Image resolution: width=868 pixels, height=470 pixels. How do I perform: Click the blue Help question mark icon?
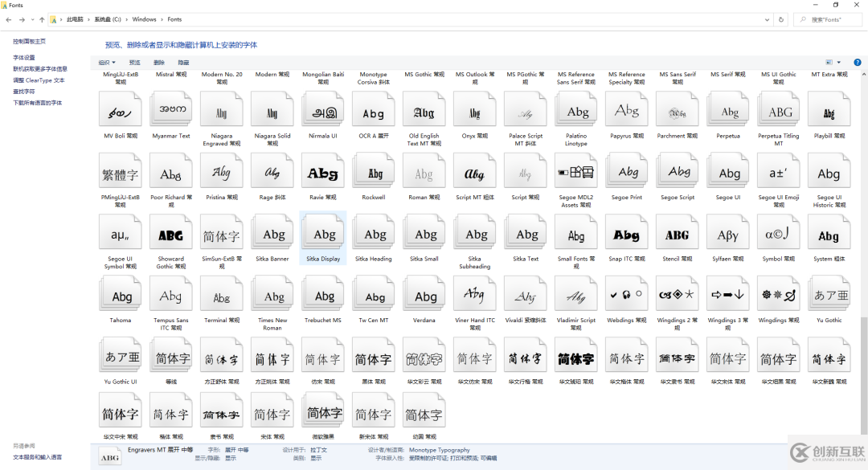click(858, 62)
